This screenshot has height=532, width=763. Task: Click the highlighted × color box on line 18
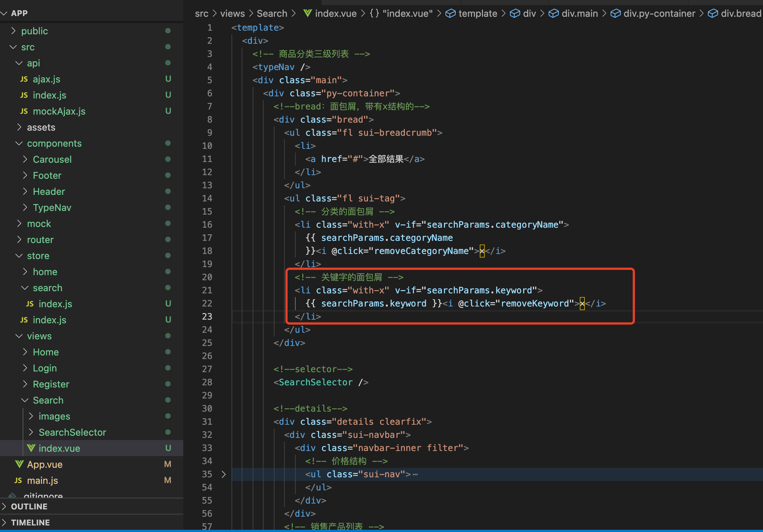click(x=482, y=251)
